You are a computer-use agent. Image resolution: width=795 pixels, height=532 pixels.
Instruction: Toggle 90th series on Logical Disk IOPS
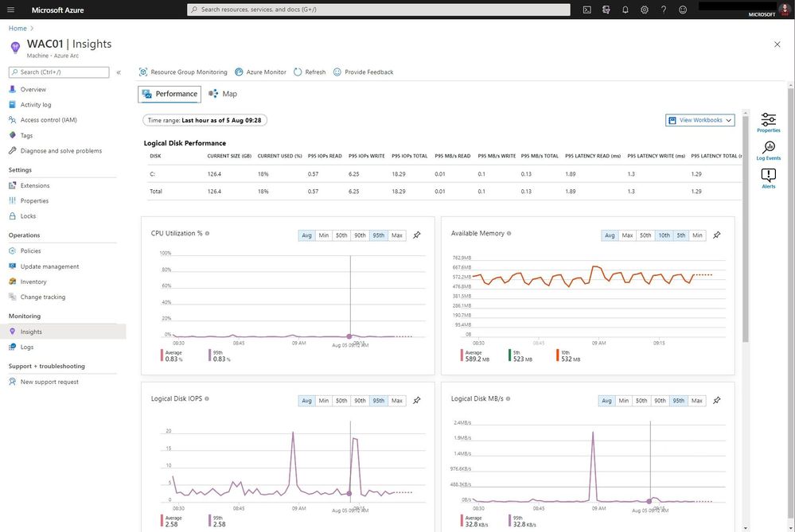coord(360,401)
